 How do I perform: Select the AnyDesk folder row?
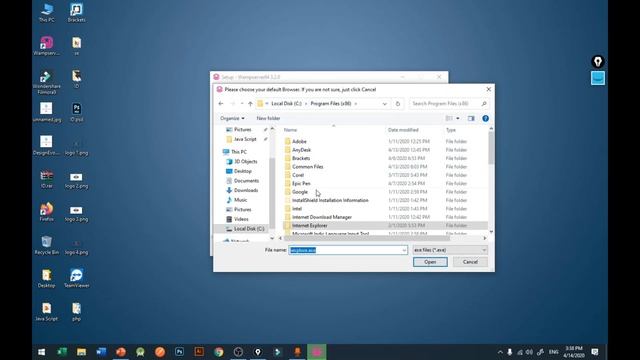point(385,150)
